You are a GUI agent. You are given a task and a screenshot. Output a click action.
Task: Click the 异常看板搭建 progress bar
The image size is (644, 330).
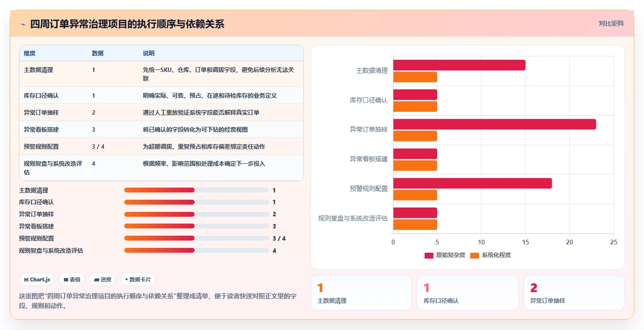196,226
